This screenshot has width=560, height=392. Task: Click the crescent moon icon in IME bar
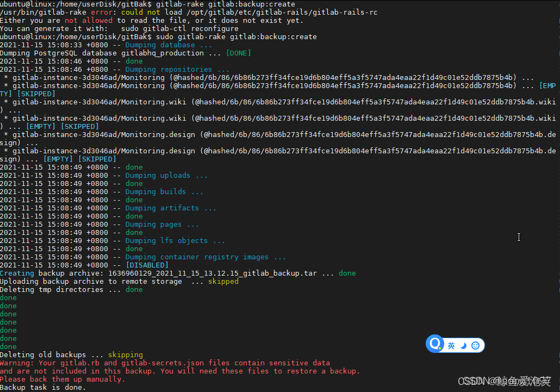pos(464,346)
